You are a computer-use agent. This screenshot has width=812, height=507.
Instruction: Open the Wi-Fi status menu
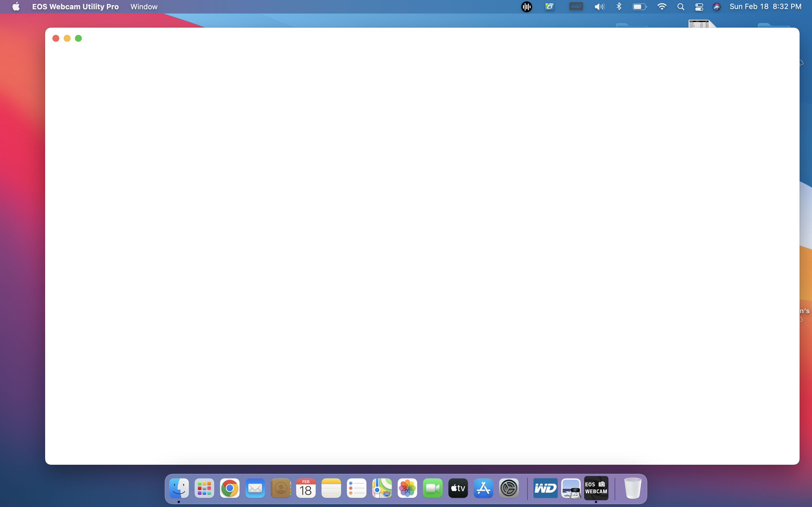661,6
